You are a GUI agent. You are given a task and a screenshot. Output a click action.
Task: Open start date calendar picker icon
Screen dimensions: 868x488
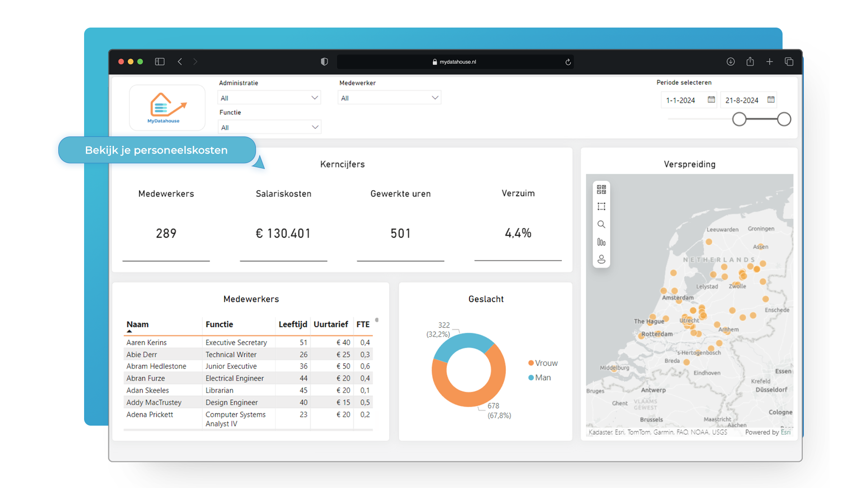(711, 100)
